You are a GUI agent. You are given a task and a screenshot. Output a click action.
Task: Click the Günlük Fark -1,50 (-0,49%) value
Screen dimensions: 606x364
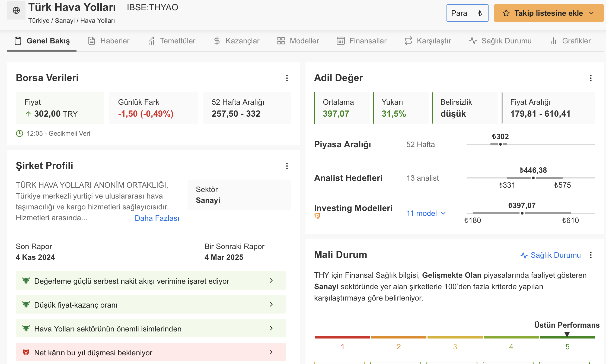pyautogui.click(x=146, y=114)
